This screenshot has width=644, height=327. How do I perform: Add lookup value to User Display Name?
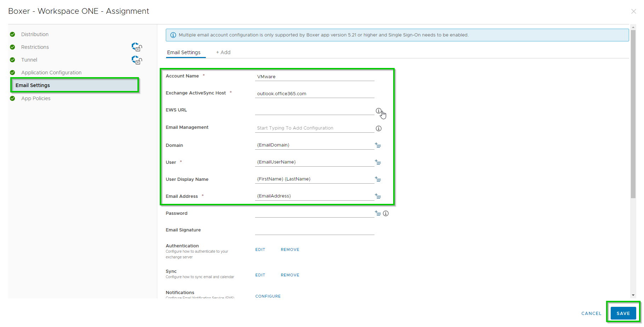[378, 179]
